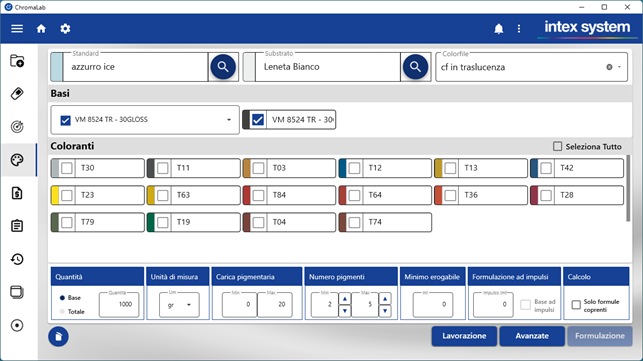643x361 pixels.
Task: Open the history sidebar icon
Action: (17, 259)
